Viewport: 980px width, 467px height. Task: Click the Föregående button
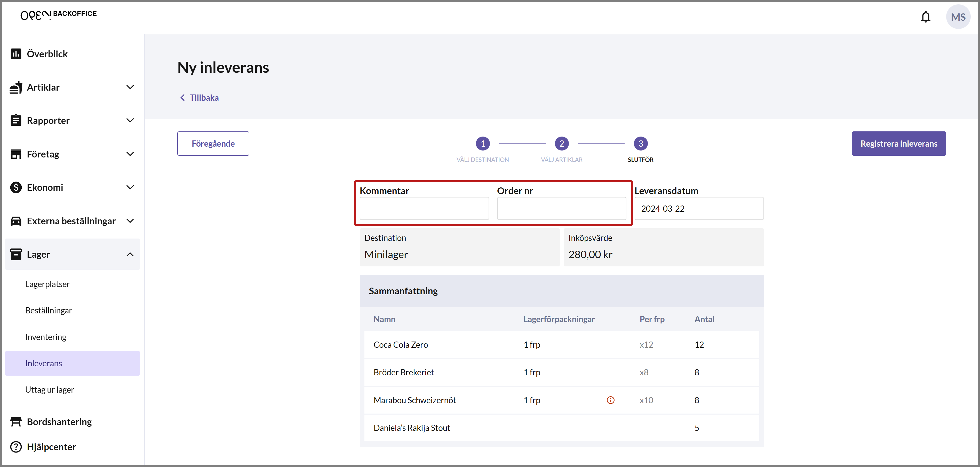213,144
